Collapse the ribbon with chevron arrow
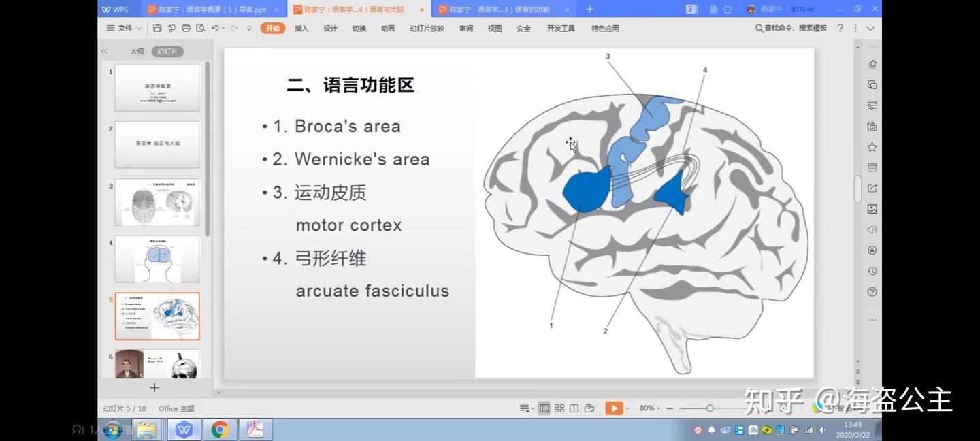 pos(870,28)
